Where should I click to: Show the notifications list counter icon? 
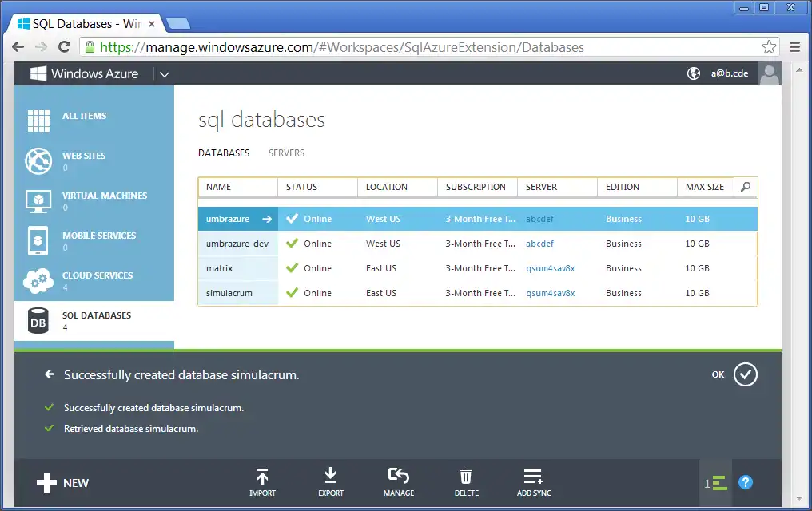715,483
